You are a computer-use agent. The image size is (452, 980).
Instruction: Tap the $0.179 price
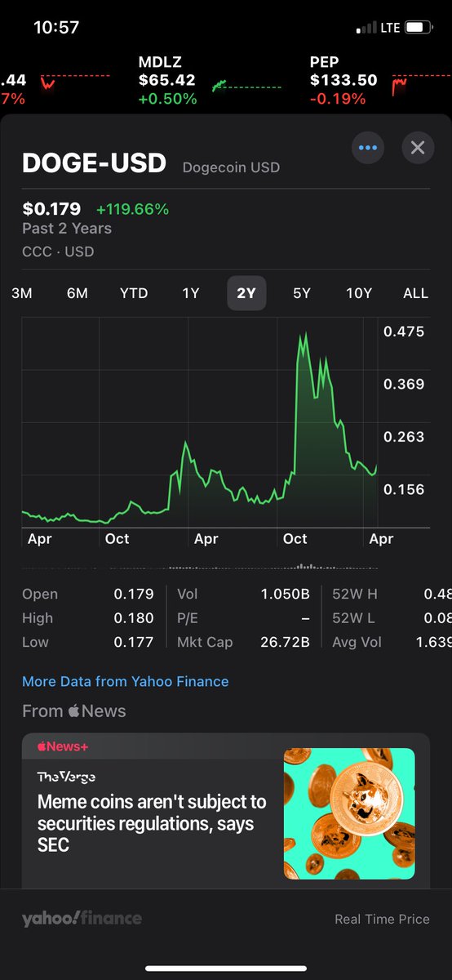point(51,209)
